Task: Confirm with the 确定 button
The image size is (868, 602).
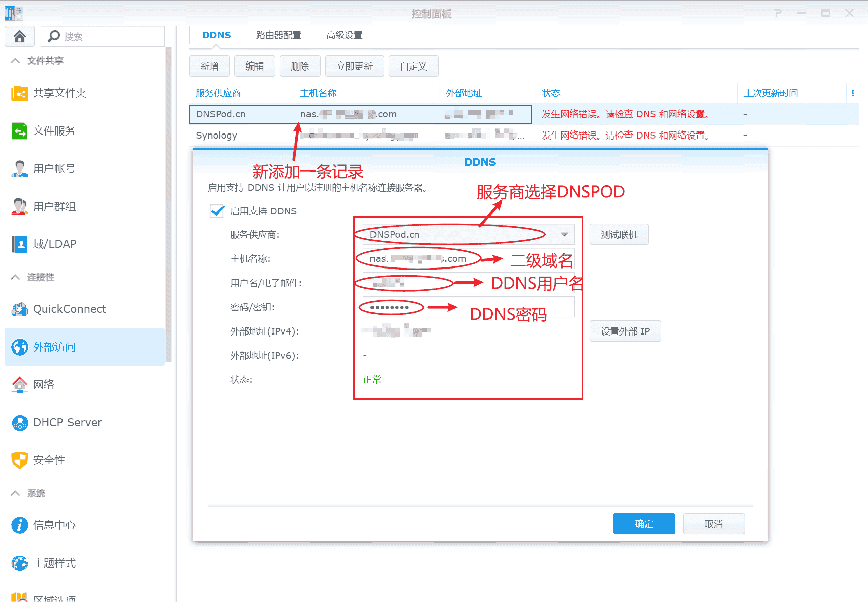Action: coord(644,524)
